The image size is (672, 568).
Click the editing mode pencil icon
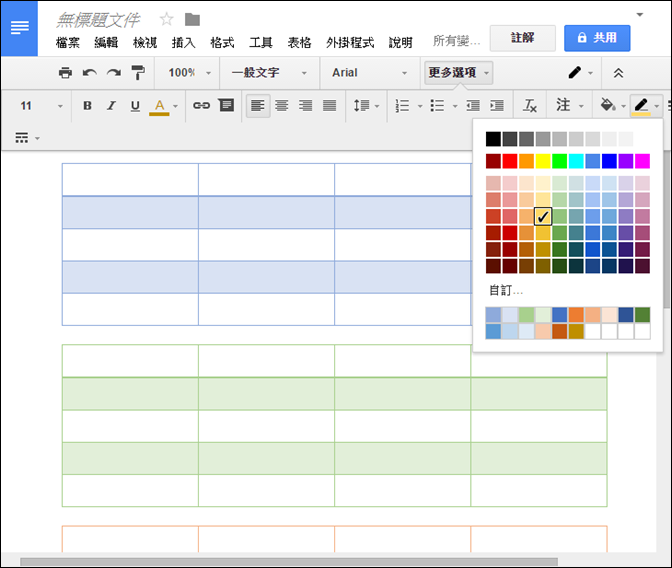(575, 72)
